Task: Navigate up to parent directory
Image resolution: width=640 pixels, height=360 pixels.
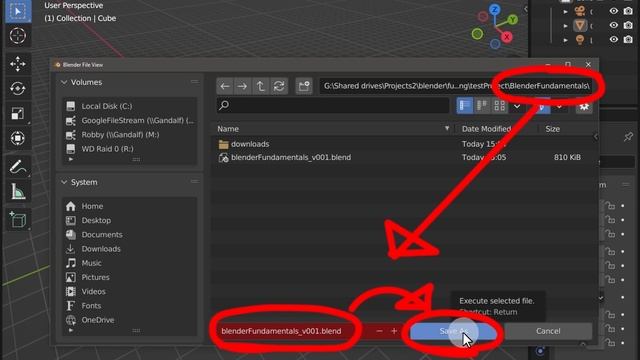Action: tap(260, 86)
